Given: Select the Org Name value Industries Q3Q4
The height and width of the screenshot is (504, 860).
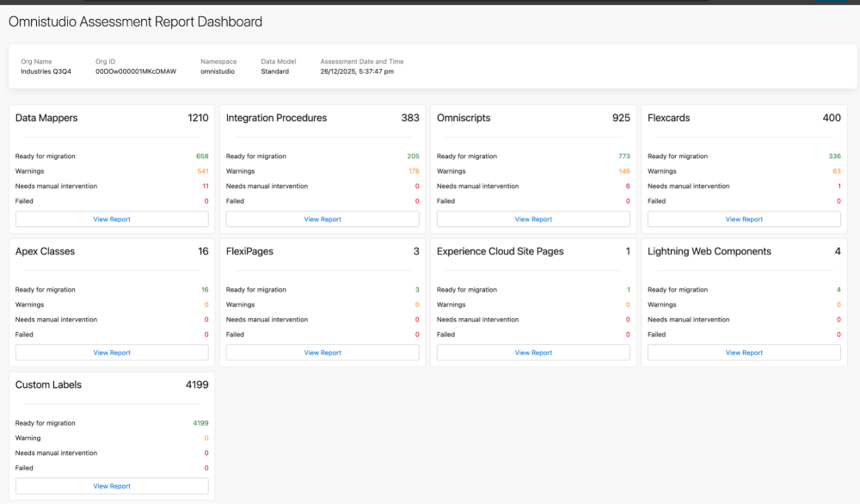Looking at the screenshot, I should click(x=46, y=71).
